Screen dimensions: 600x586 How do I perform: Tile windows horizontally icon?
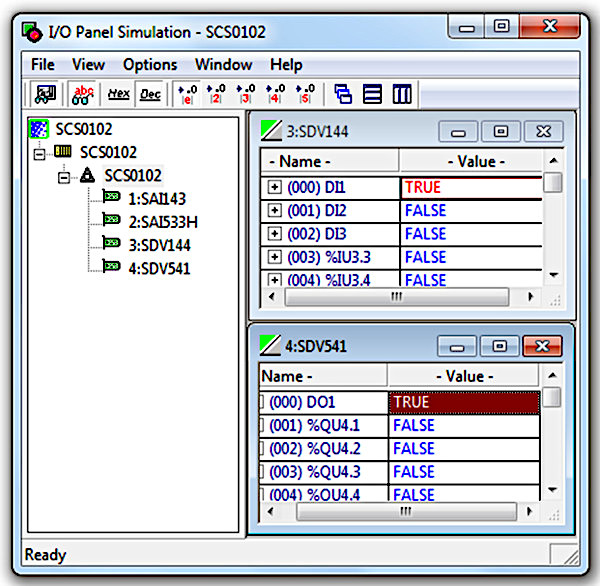pos(372,94)
